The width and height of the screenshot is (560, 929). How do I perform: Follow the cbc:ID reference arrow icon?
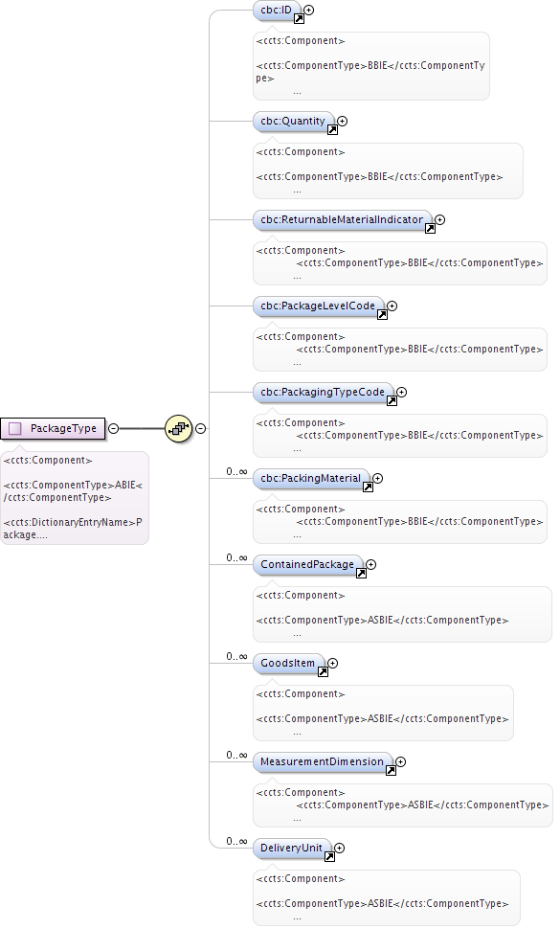[300, 19]
